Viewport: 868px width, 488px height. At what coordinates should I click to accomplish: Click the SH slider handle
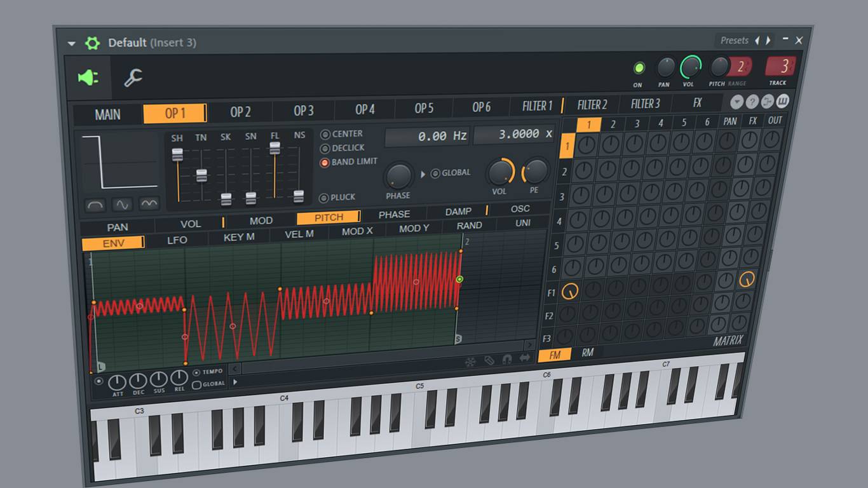click(x=177, y=155)
